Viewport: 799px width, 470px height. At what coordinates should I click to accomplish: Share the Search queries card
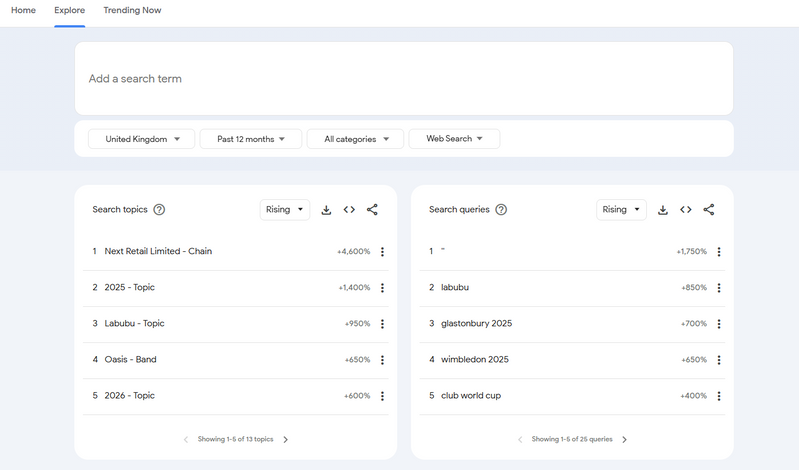click(708, 210)
